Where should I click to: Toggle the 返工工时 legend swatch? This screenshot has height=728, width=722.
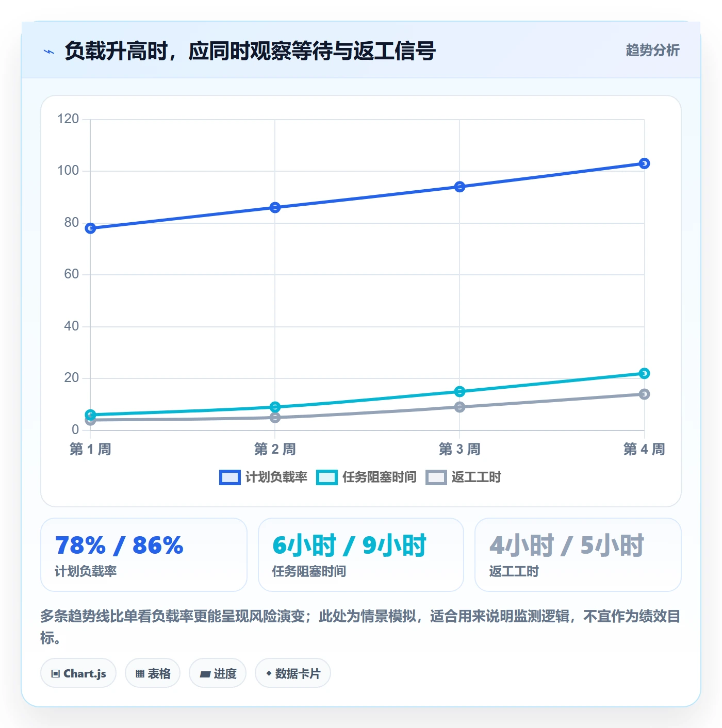click(x=436, y=477)
